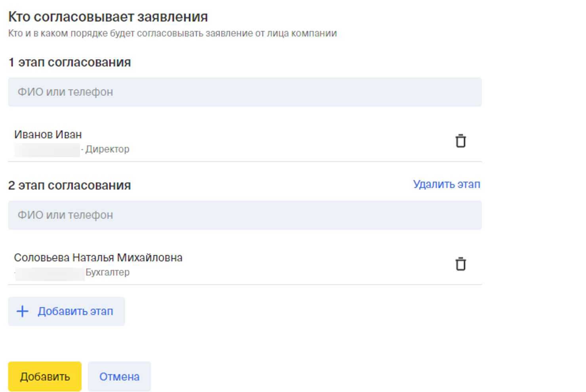Click the divider line below Соловьева's entry

point(245,284)
